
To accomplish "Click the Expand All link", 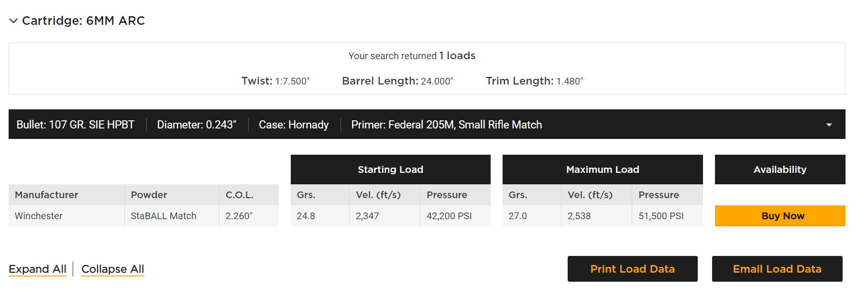I will tap(37, 269).
